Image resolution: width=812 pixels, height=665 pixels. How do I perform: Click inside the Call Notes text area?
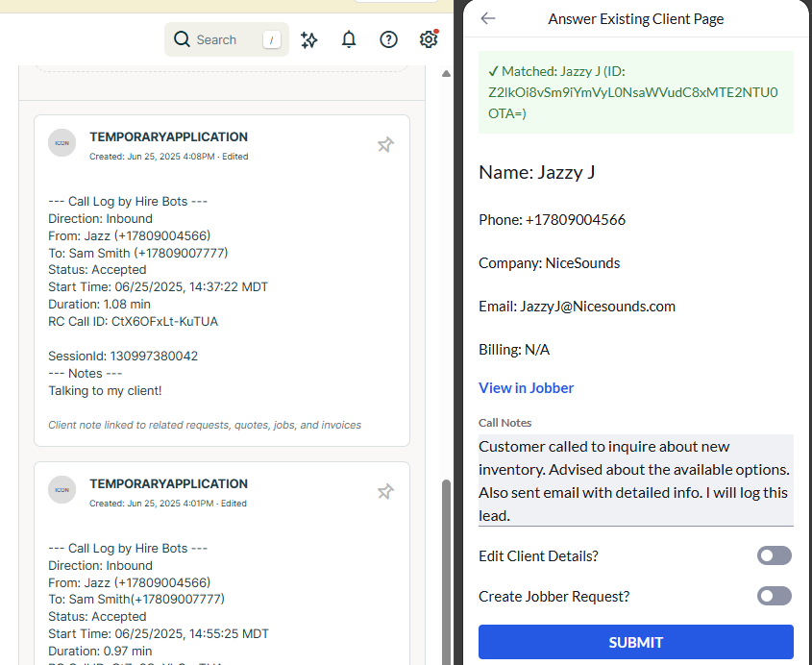point(635,480)
